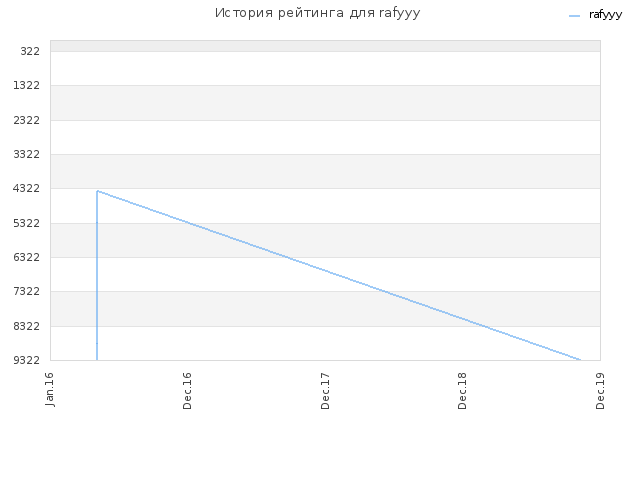Click the Jan.16 x-axis label
Viewport: 640px width, 480px height.
pos(49,389)
